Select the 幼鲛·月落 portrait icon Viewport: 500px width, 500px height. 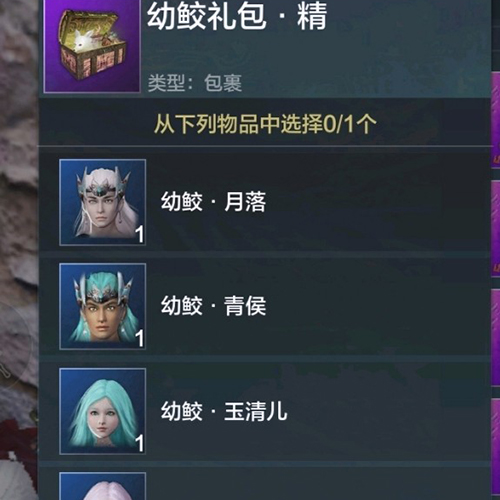click(103, 202)
